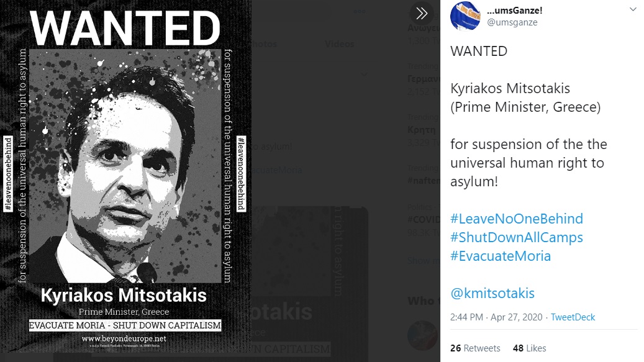Open the dimmed Who to follow avatar
644x362 pixels.
[422, 335]
